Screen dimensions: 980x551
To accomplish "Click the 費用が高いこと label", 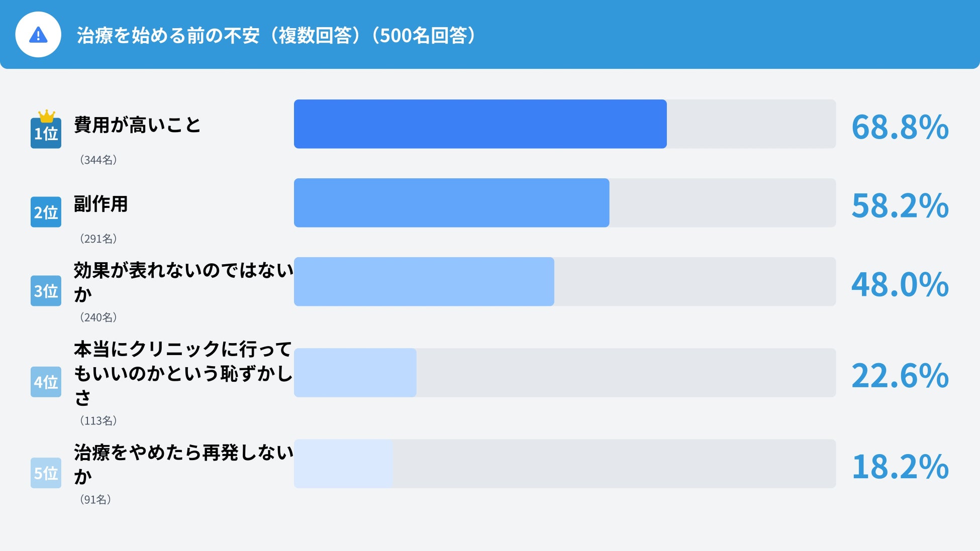I will pos(137,125).
